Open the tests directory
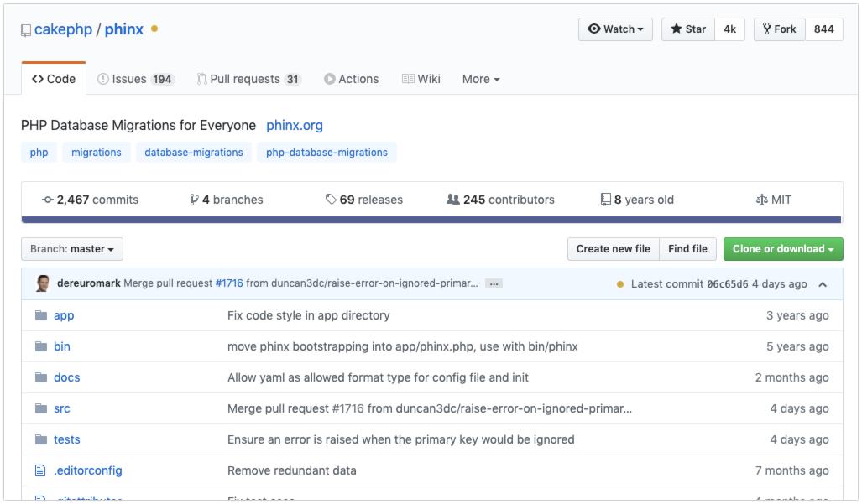862x504 pixels. 66,439
